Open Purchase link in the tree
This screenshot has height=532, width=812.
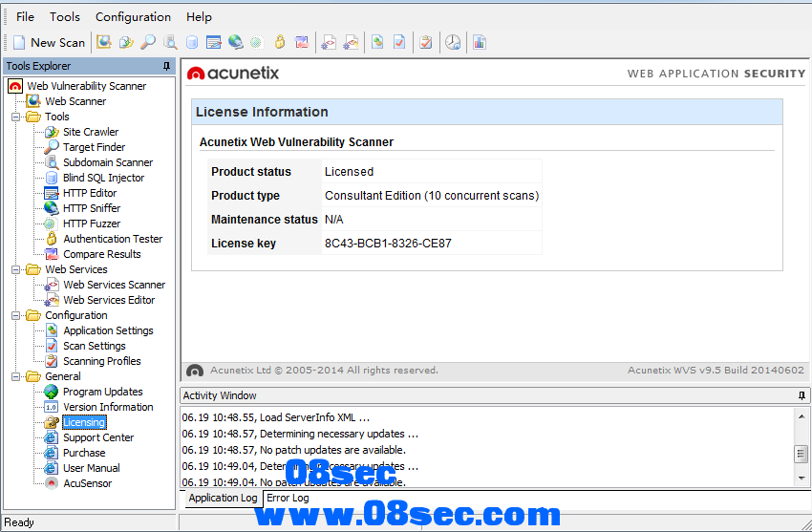pyautogui.click(x=84, y=453)
